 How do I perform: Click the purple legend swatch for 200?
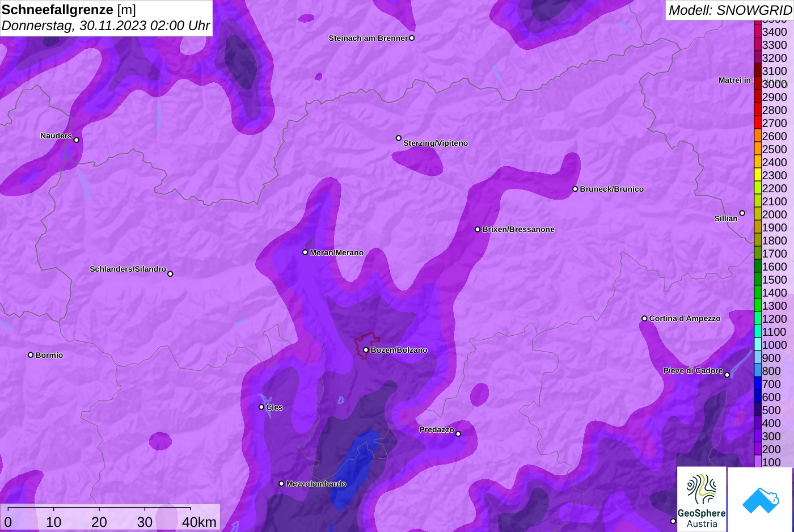click(x=758, y=449)
